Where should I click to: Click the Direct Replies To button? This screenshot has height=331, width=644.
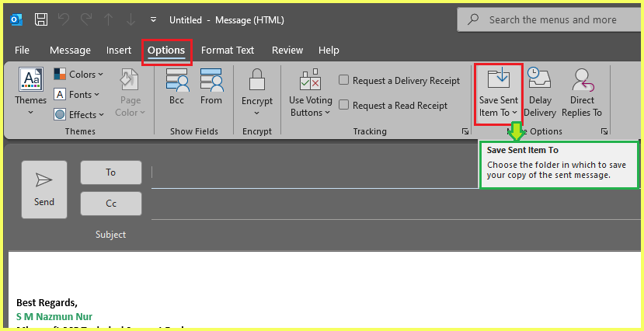coord(582,93)
